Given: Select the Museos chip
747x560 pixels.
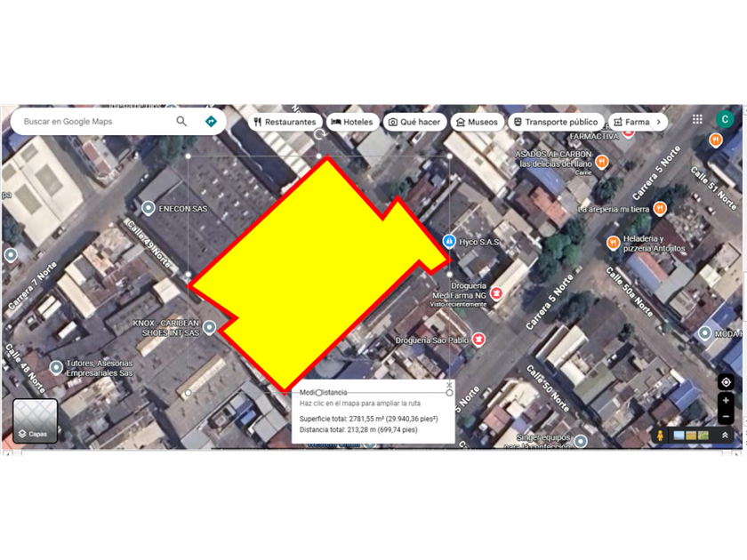Looking at the screenshot, I should tap(477, 122).
